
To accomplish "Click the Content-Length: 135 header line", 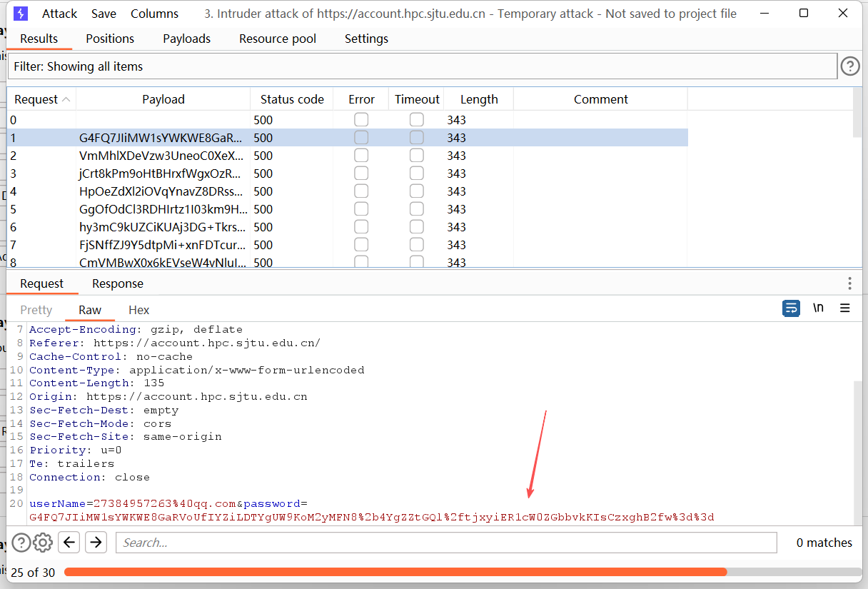I will pyautogui.click(x=96, y=383).
